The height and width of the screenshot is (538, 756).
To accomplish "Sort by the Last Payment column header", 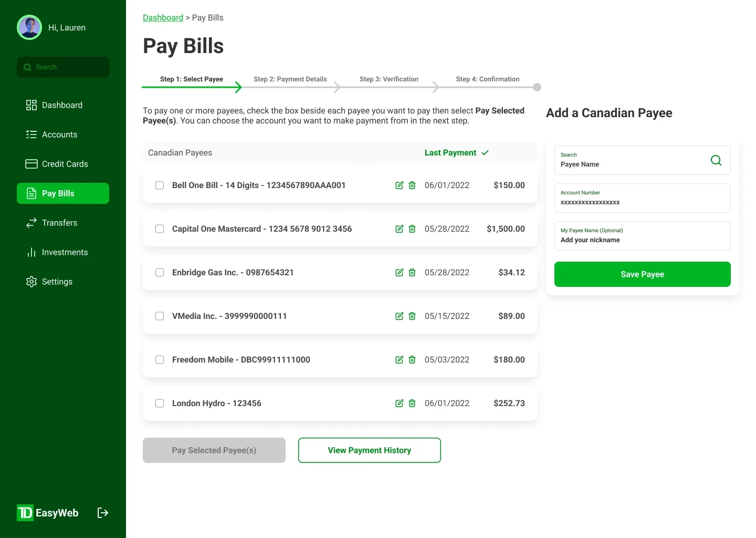I will click(456, 153).
